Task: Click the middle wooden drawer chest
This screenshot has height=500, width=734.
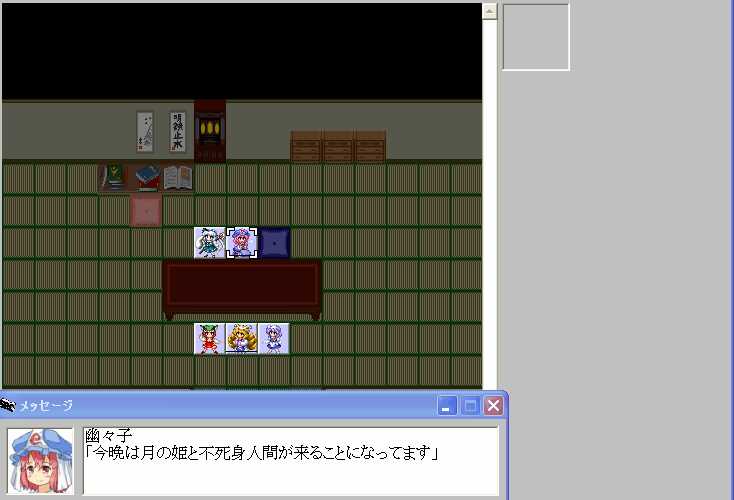Action: 338,146
